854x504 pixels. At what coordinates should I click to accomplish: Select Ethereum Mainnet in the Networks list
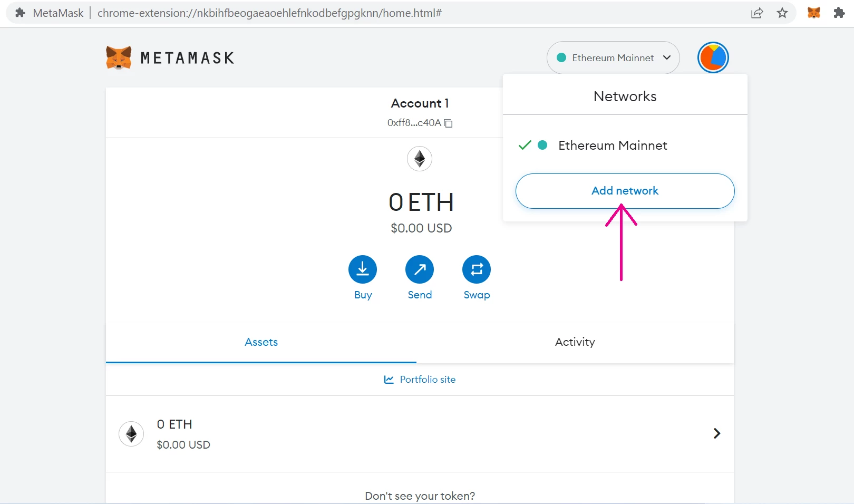pos(625,146)
